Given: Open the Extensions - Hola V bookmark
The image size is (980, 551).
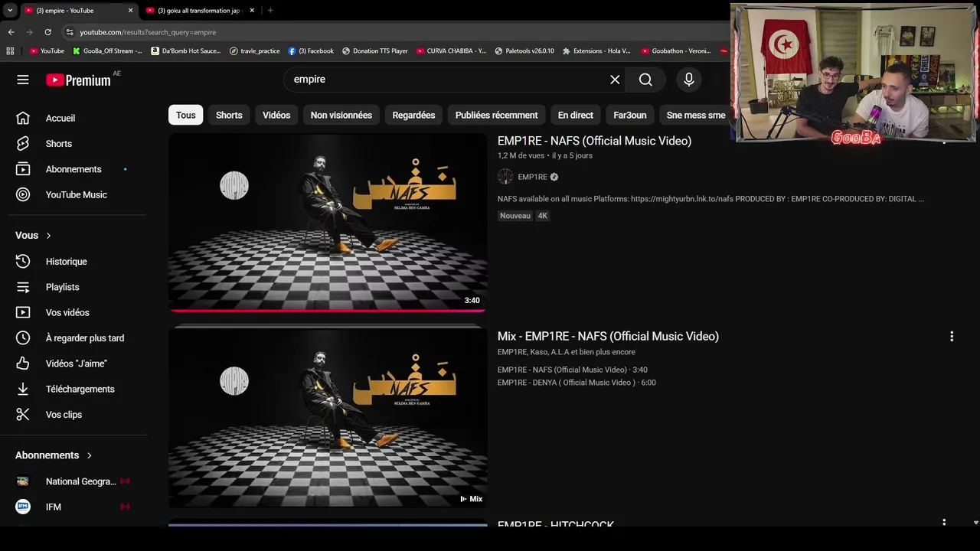Looking at the screenshot, I should [596, 51].
